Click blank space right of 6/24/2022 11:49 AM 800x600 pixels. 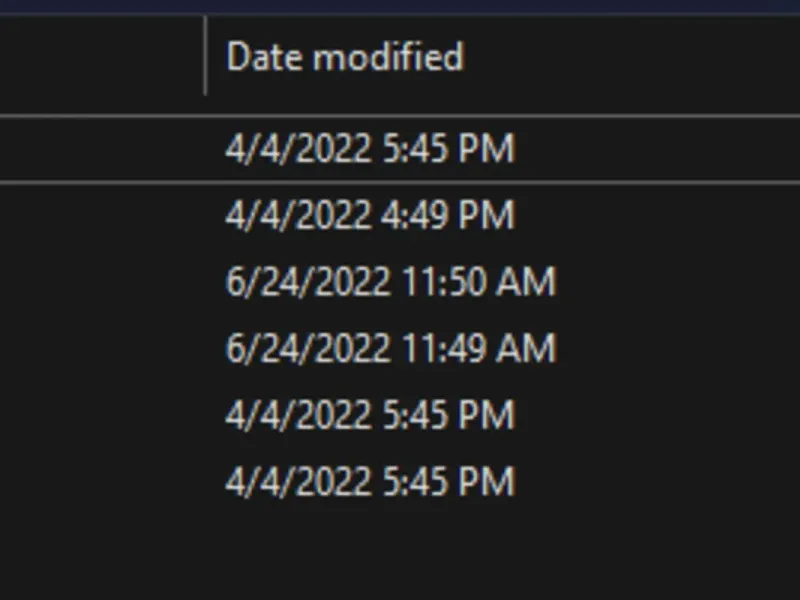680,349
